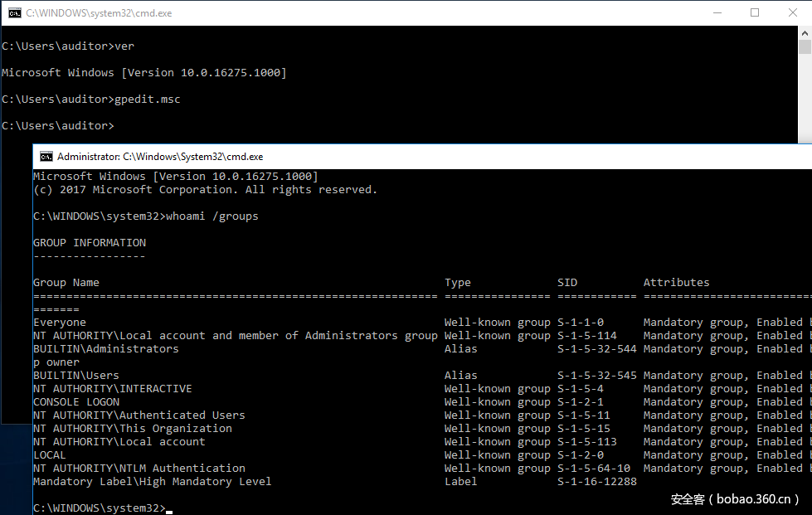Click the scroll-up arrow on the back cmd window
The image size is (812, 515).
(805, 32)
